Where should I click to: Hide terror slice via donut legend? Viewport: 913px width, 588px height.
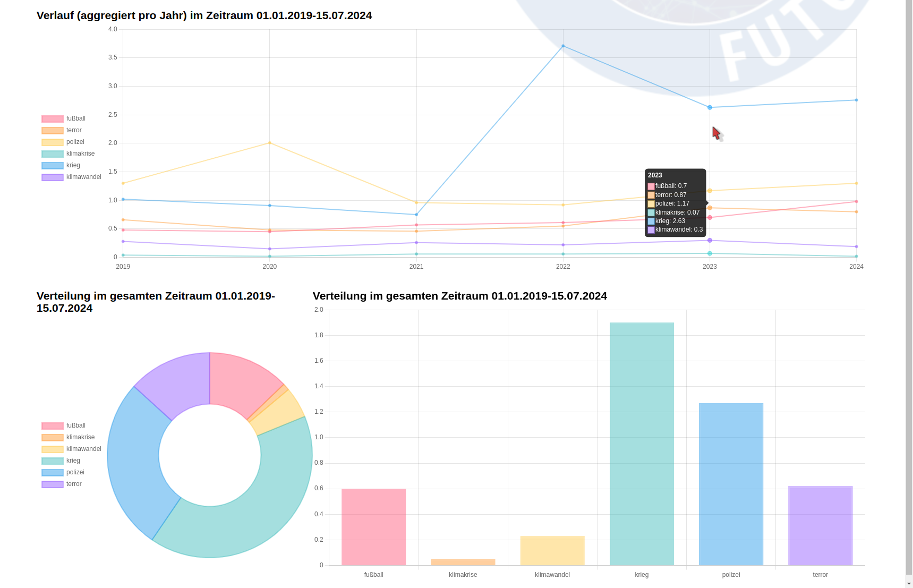[x=62, y=484]
